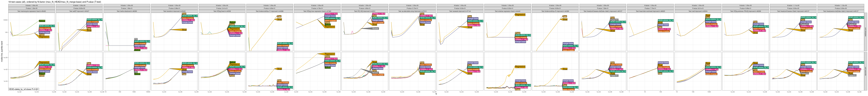Screen dimensions: 868x96
Task: Click the green "Before" label in memrecycle kilobytes plot
Action: (x=42, y=21)
